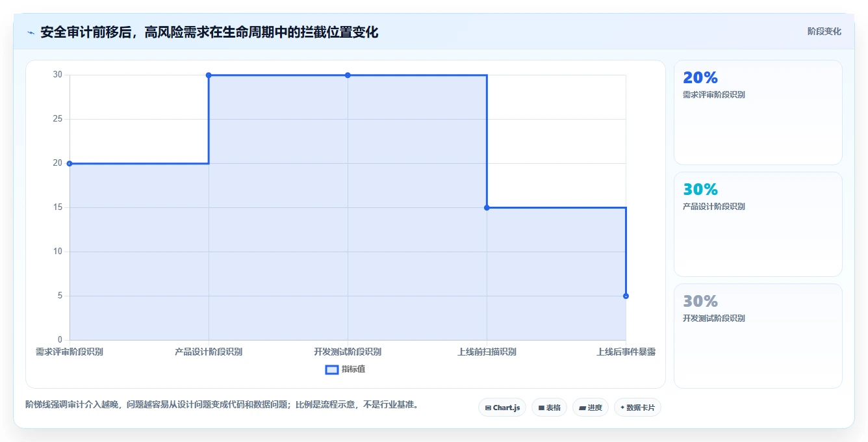Viewport: 868px width, 442px height.
Task: Click the lightning icon beside the title
Action: click(31, 32)
